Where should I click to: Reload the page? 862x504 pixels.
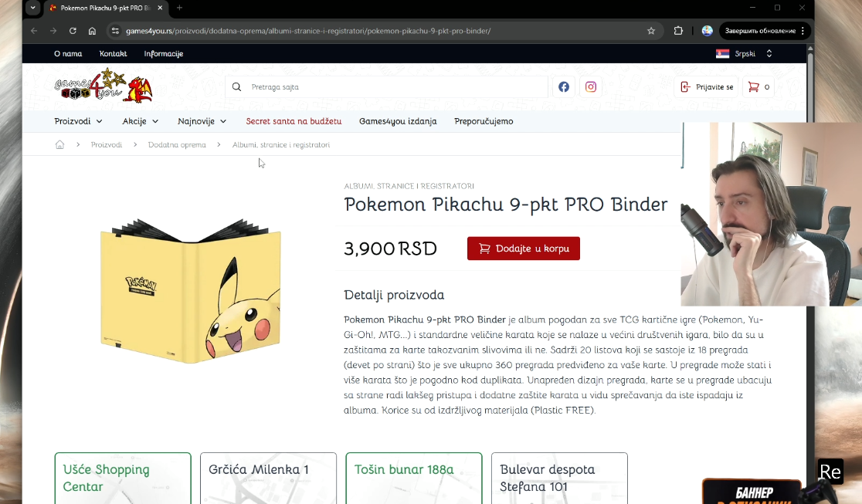[x=73, y=31]
